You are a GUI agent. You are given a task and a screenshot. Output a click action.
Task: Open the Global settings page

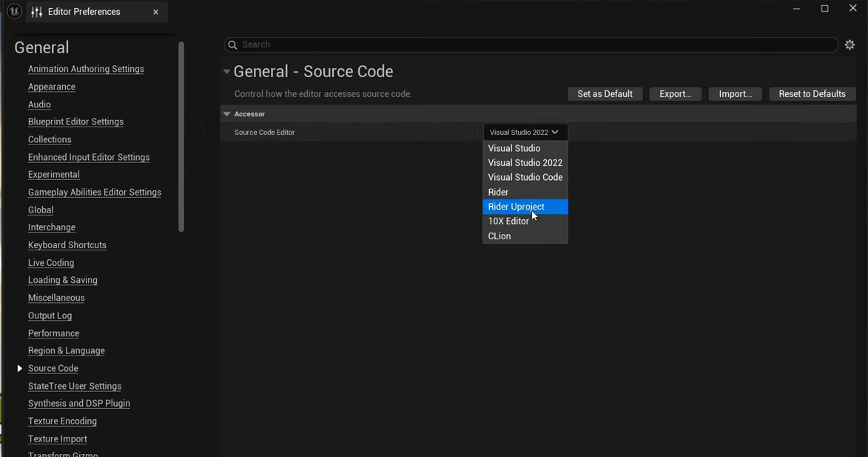(41, 210)
